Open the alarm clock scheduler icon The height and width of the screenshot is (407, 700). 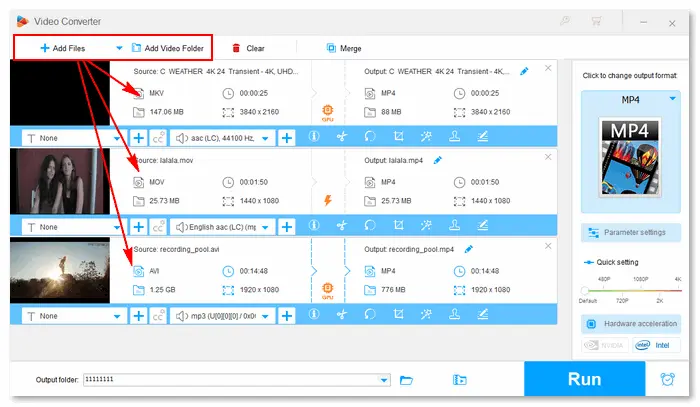[x=667, y=379]
